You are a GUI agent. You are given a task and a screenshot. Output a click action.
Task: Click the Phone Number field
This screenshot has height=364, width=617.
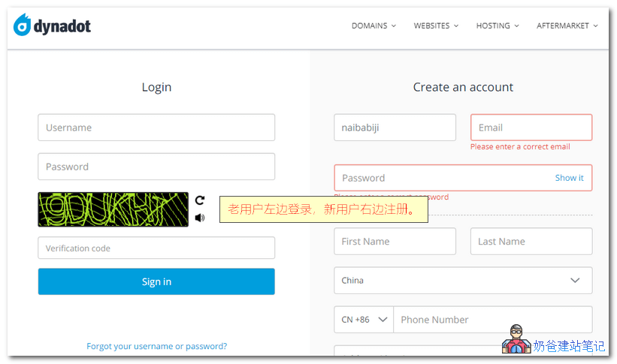pos(492,320)
